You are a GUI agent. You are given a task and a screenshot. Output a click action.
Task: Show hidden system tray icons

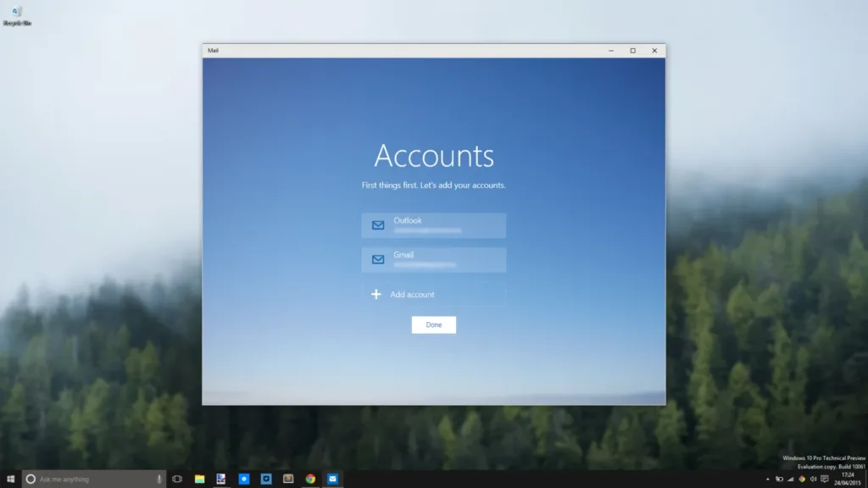(x=767, y=480)
